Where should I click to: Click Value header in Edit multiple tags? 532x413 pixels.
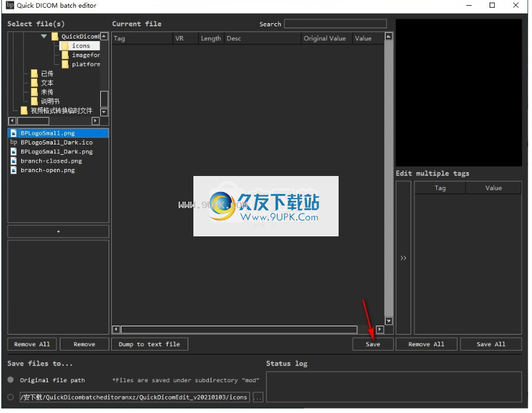[493, 188]
